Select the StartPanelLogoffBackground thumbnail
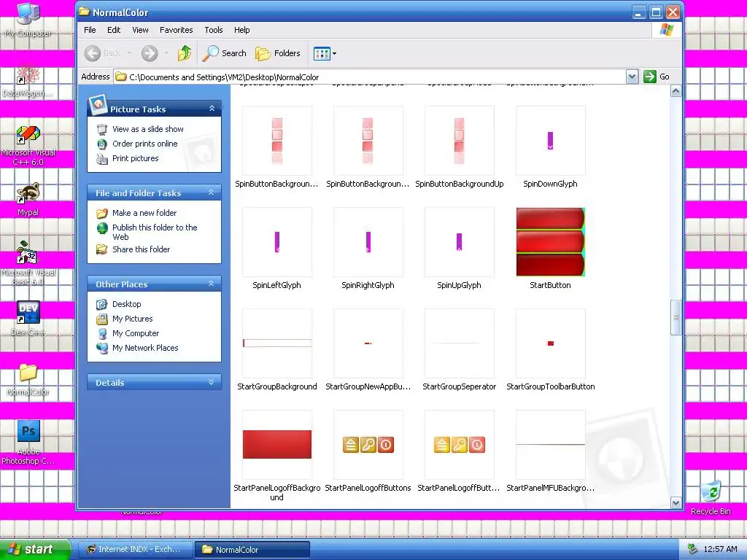The width and height of the screenshot is (747, 560). tap(276, 445)
